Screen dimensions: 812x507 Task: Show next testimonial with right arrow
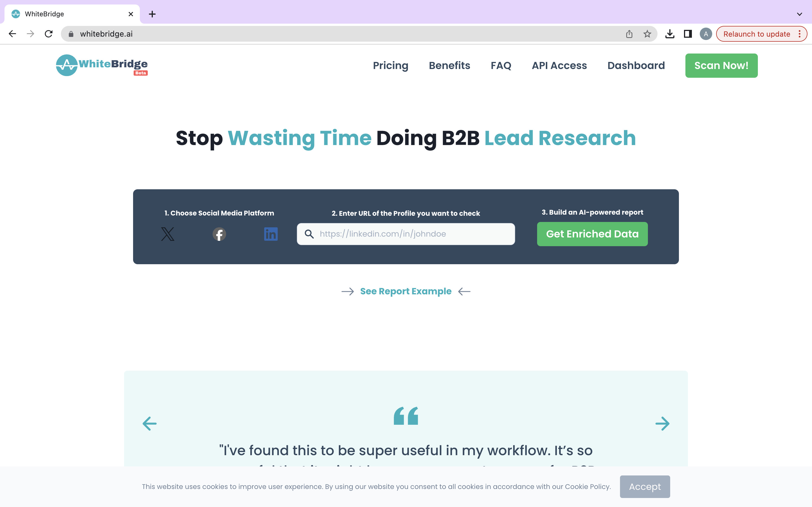(662, 424)
